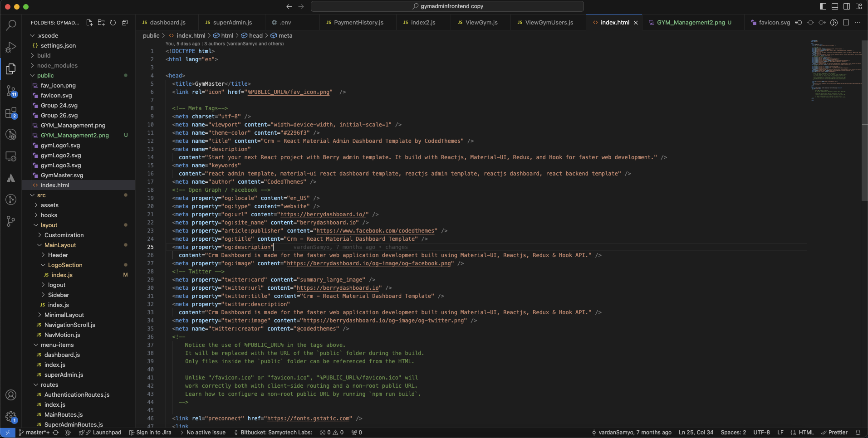868x438 pixels.
Task: Switch to the PaymentHistory.js tab
Action: pyautogui.click(x=358, y=22)
